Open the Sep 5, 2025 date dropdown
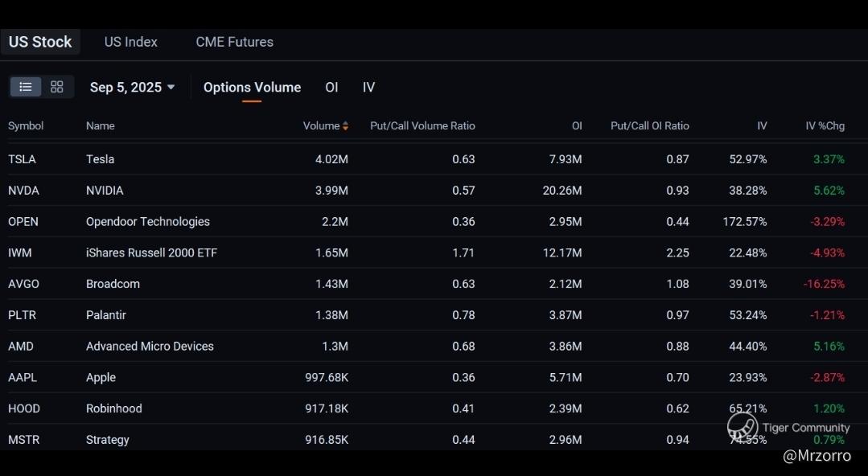Image resolution: width=868 pixels, height=476 pixels. (x=132, y=87)
